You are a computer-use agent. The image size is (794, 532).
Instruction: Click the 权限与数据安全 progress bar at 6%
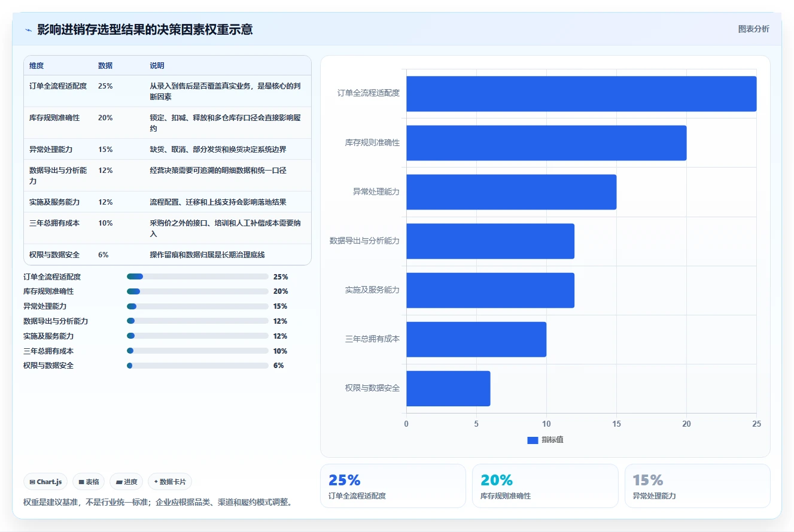click(197, 366)
